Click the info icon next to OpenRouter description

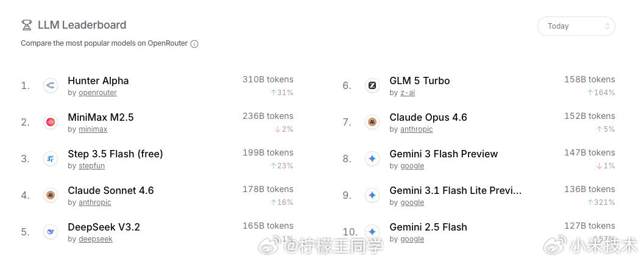pos(194,44)
